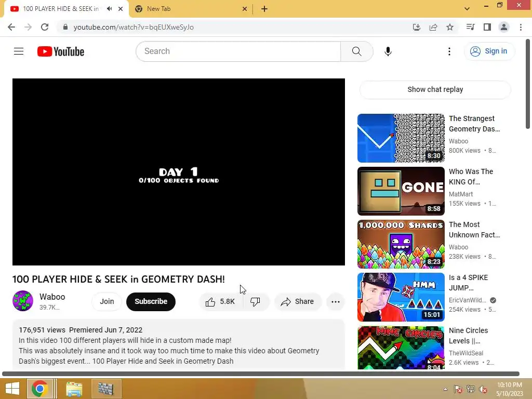Click the video player area

point(179,171)
